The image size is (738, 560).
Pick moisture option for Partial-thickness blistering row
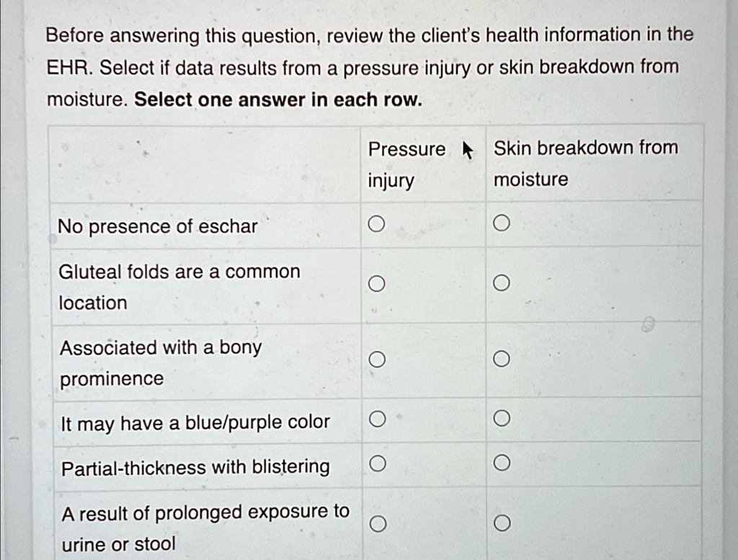502,463
